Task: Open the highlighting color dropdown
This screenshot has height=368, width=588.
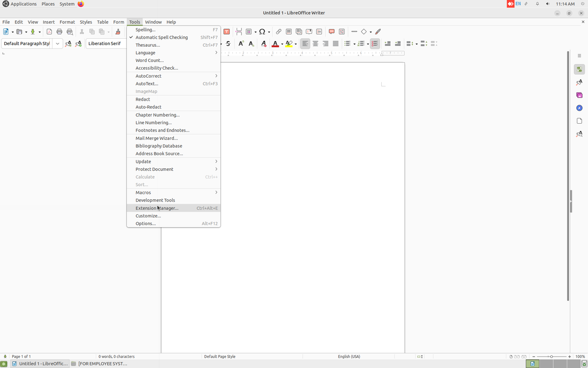Action: (x=294, y=43)
